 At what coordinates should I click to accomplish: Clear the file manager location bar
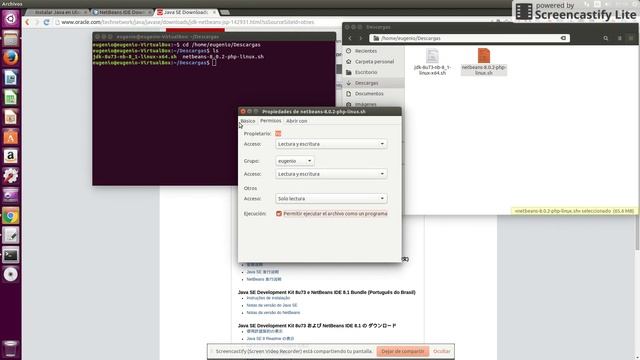[x=563, y=38]
